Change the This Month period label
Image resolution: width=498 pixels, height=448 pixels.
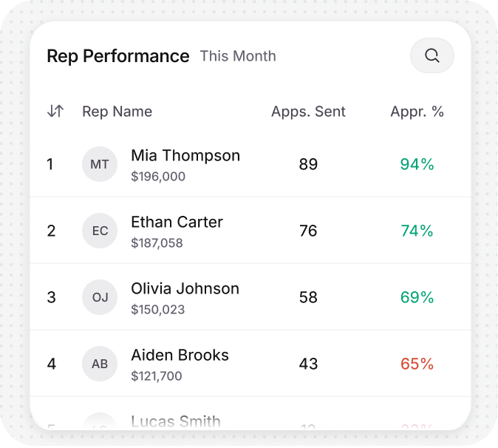238,56
